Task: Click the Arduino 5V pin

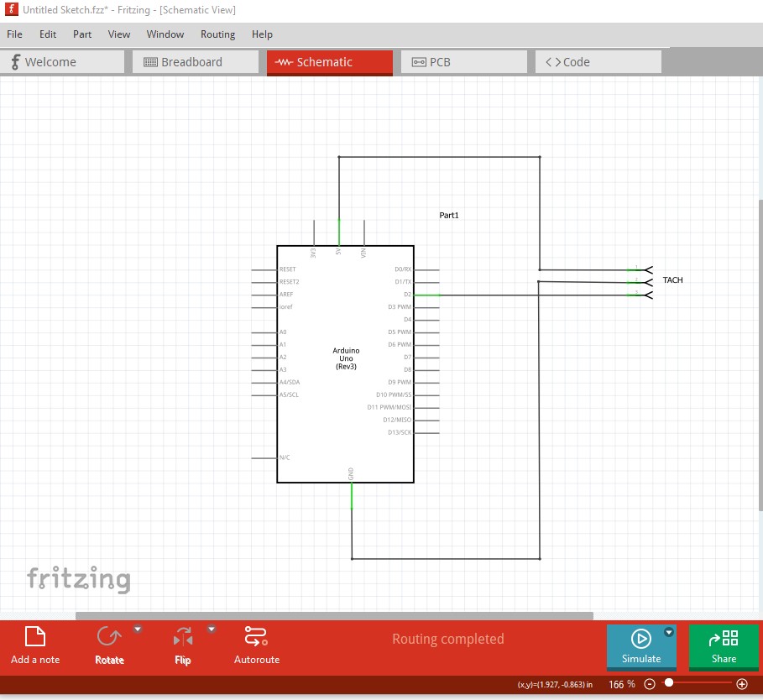Action: pos(338,233)
